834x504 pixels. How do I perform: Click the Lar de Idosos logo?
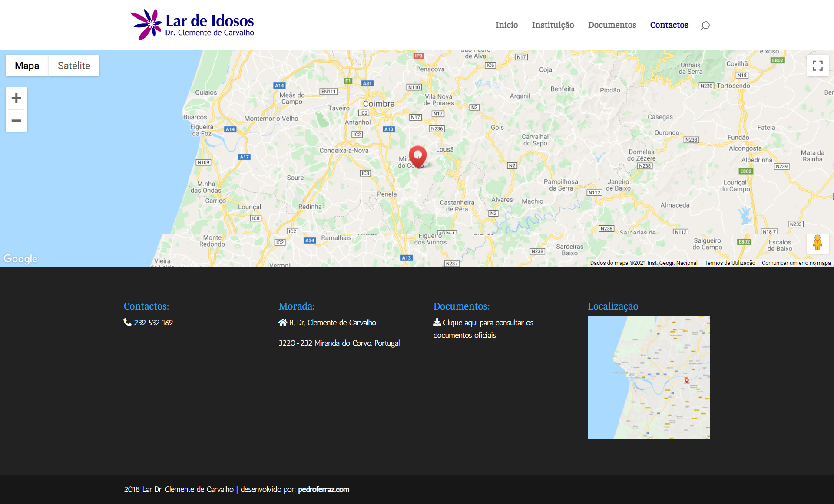coord(192,25)
